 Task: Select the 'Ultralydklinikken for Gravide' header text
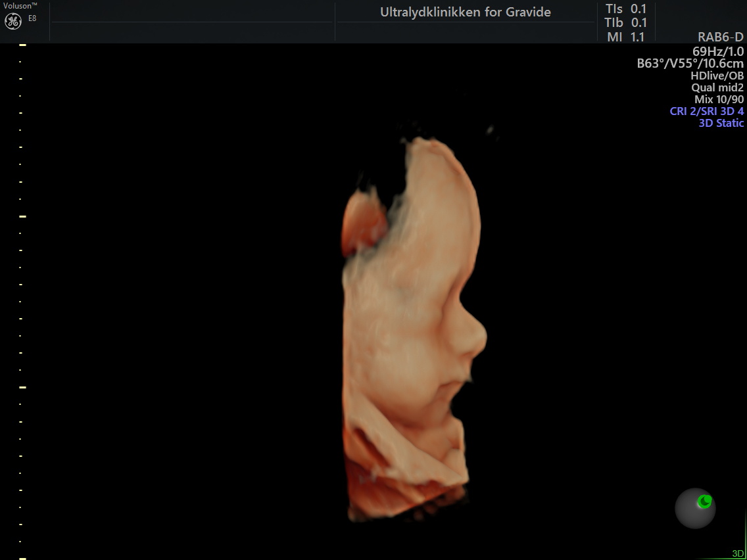(466, 12)
